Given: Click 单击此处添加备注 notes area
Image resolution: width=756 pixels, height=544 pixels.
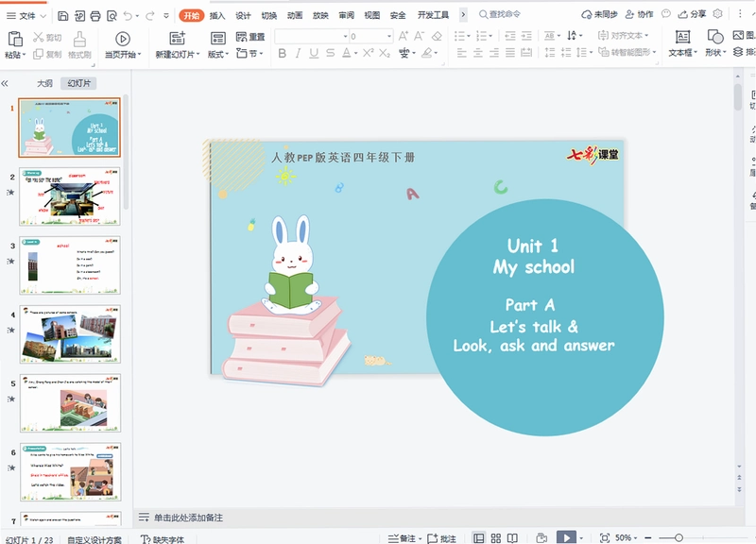Looking at the screenshot, I should (188, 518).
